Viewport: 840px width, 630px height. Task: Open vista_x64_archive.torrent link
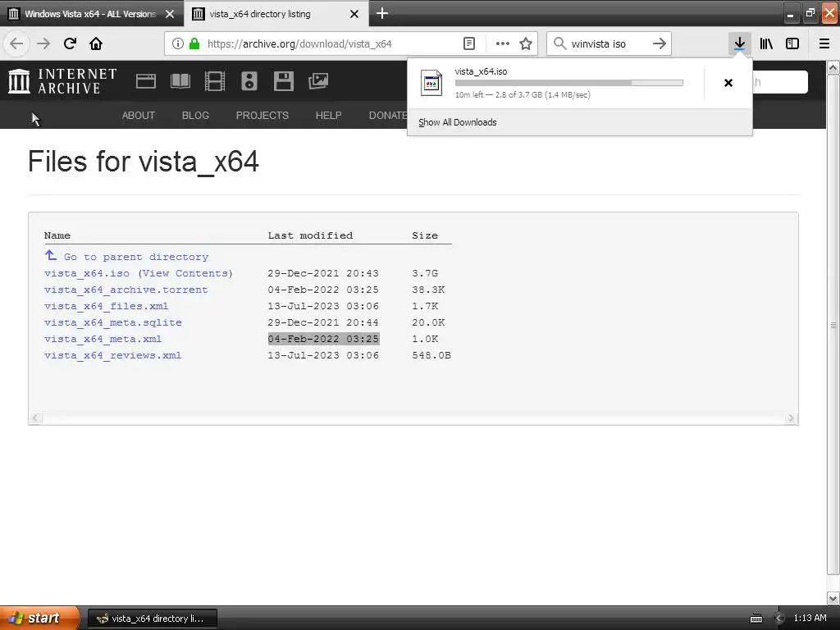[x=126, y=290]
